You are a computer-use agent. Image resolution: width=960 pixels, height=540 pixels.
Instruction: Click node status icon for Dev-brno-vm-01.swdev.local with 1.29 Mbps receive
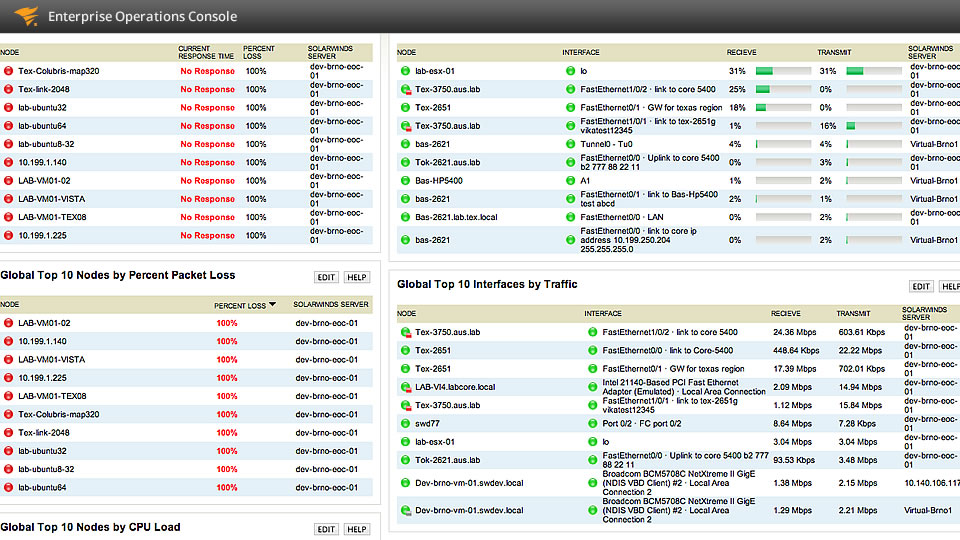[405, 511]
